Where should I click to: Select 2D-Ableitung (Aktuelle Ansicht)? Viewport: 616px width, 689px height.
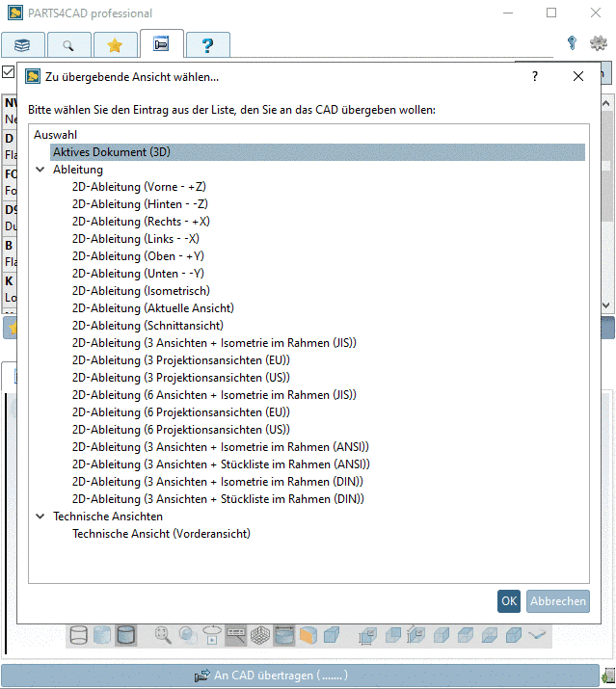(x=153, y=308)
